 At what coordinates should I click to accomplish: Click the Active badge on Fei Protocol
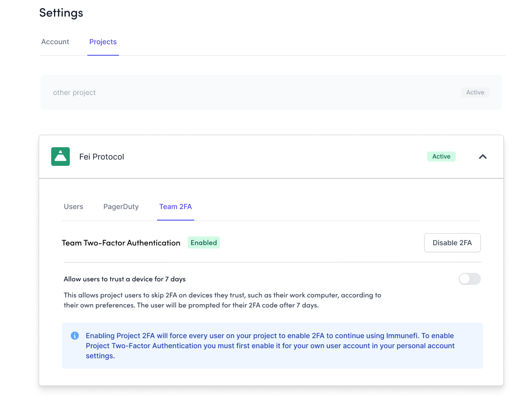(x=441, y=156)
